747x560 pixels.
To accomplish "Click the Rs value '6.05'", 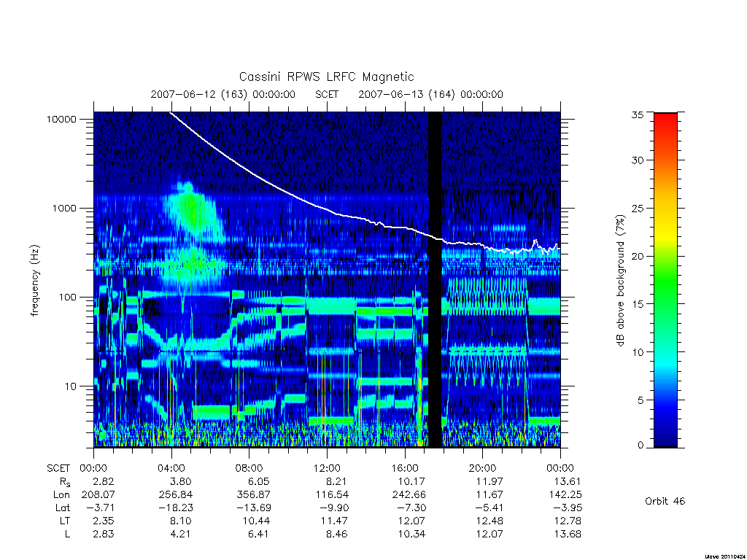I will pos(258,481).
